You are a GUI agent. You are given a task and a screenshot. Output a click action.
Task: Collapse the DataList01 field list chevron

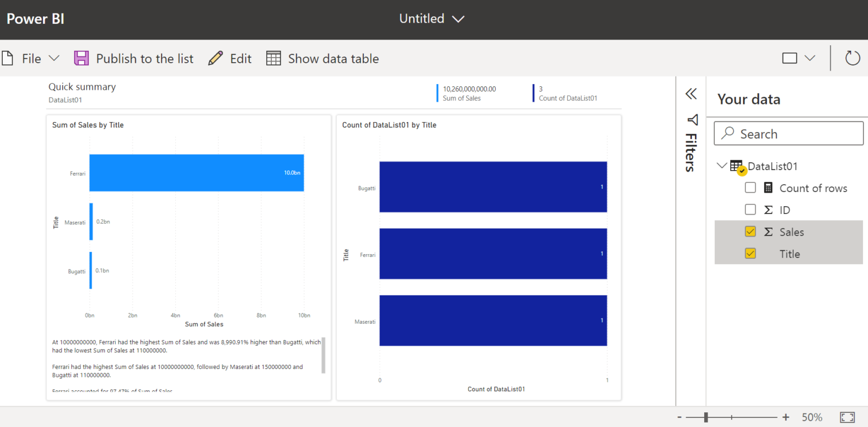pyautogui.click(x=722, y=165)
